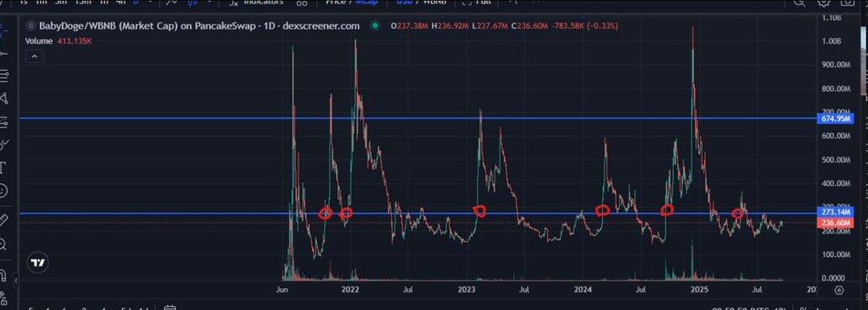Image resolution: width=868 pixels, height=310 pixels.
Task: Click the BabyDoge/WBNB chart title
Action: (x=198, y=25)
